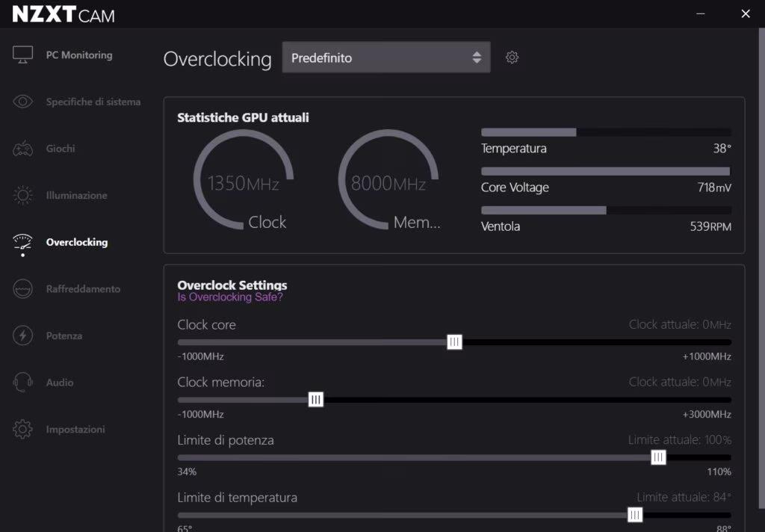The height and width of the screenshot is (532, 765).
Task: Click the '34%' power limit minimum label
Action: click(x=187, y=472)
